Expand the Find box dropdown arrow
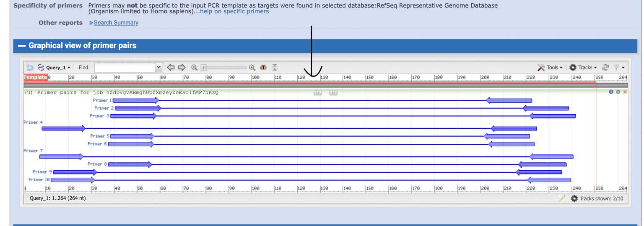The image size is (644, 226). 158,68
